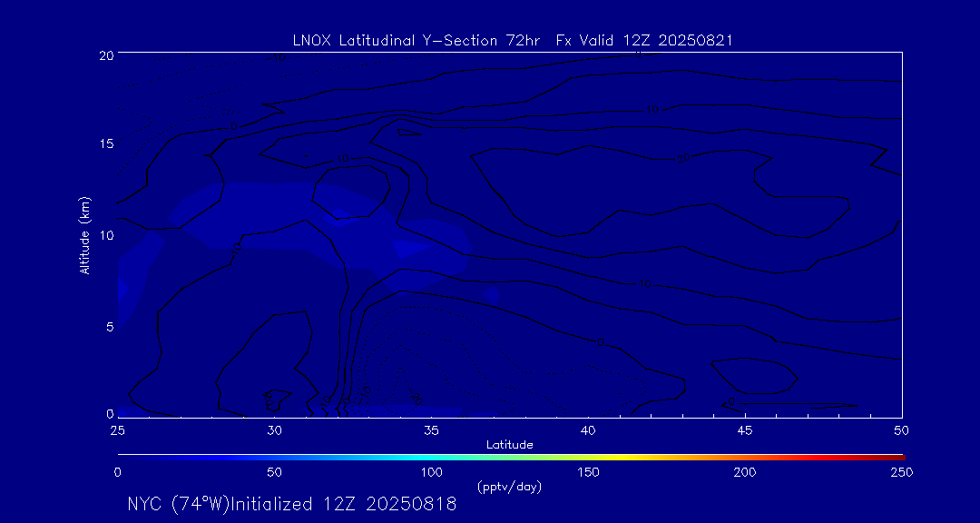Click the latitude 35 tick label
The image size is (980, 523).
(x=431, y=429)
